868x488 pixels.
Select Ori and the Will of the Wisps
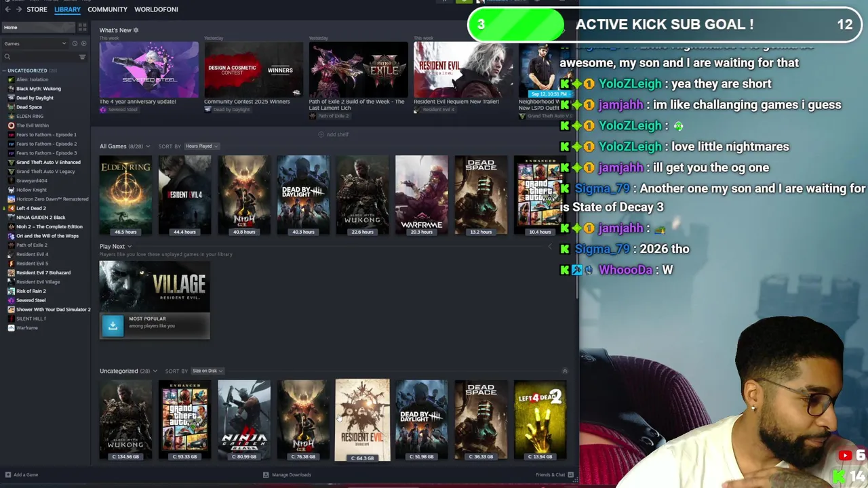point(47,236)
